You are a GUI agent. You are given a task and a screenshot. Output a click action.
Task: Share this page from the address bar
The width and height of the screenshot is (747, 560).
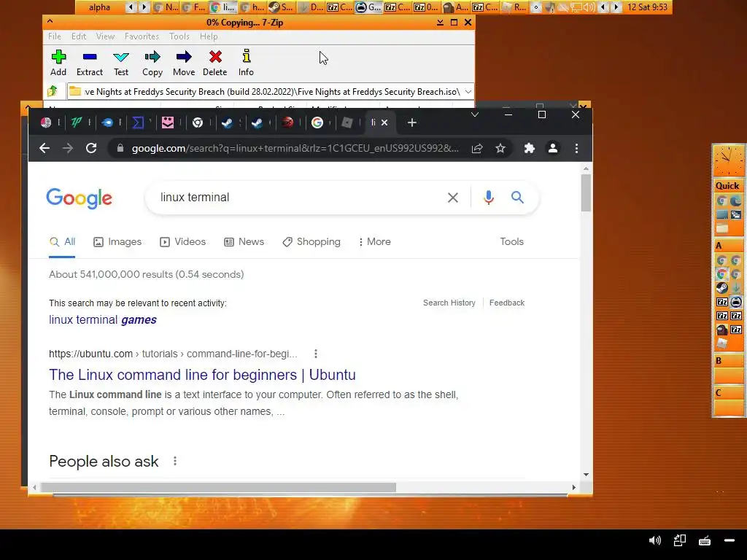point(477,148)
